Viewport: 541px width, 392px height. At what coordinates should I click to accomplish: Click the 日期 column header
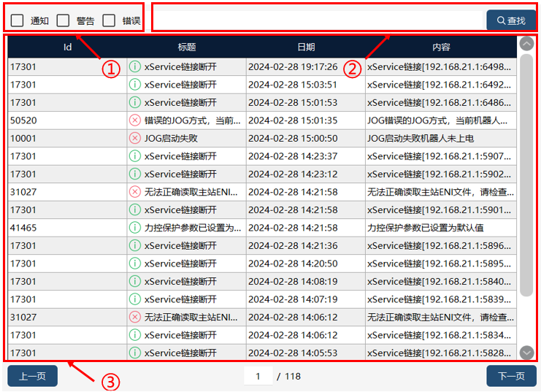pos(306,47)
